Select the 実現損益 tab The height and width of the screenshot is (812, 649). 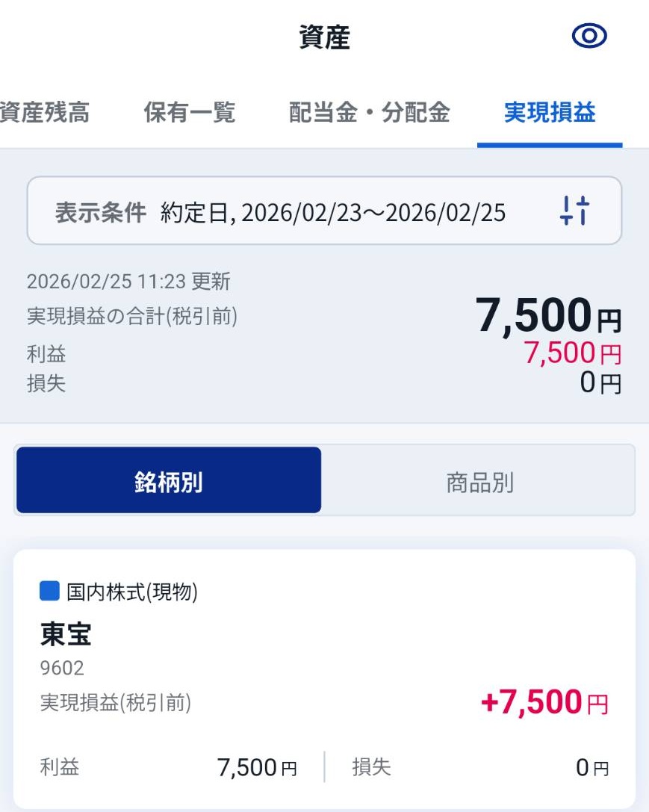[x=550, y=113]
